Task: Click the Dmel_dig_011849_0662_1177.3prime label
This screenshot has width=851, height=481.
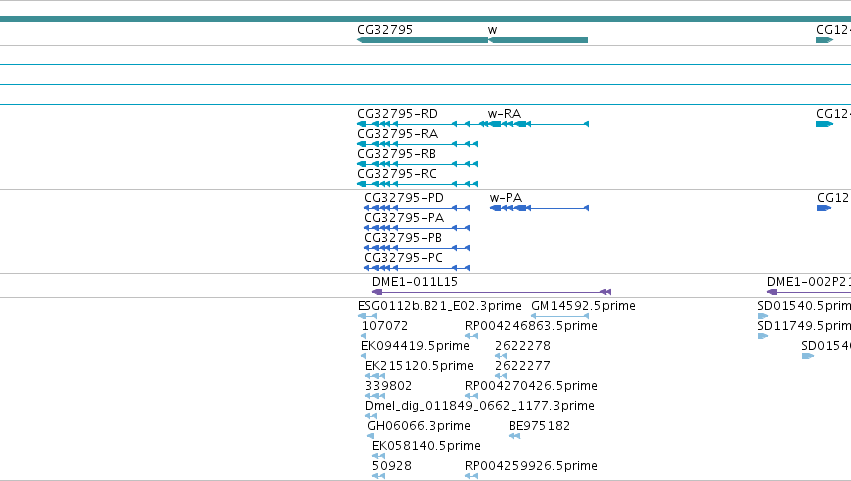Action: [480, 407]
